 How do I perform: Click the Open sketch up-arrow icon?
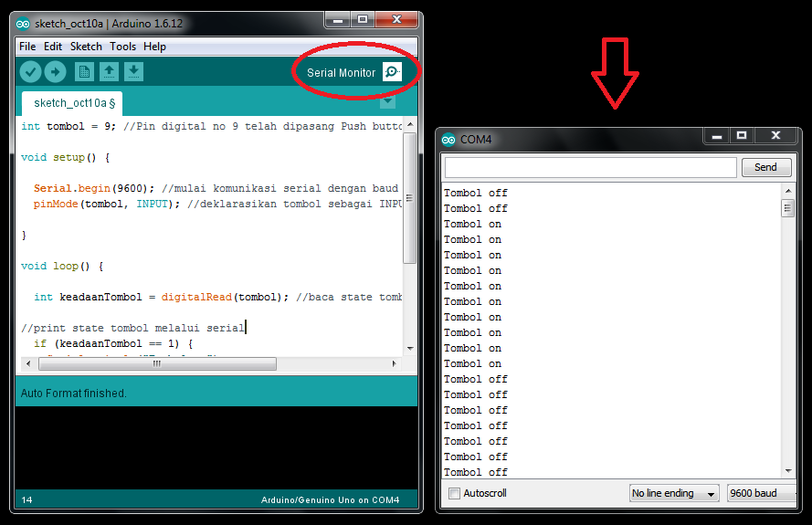pyautogui.click(x=109, y=71)
